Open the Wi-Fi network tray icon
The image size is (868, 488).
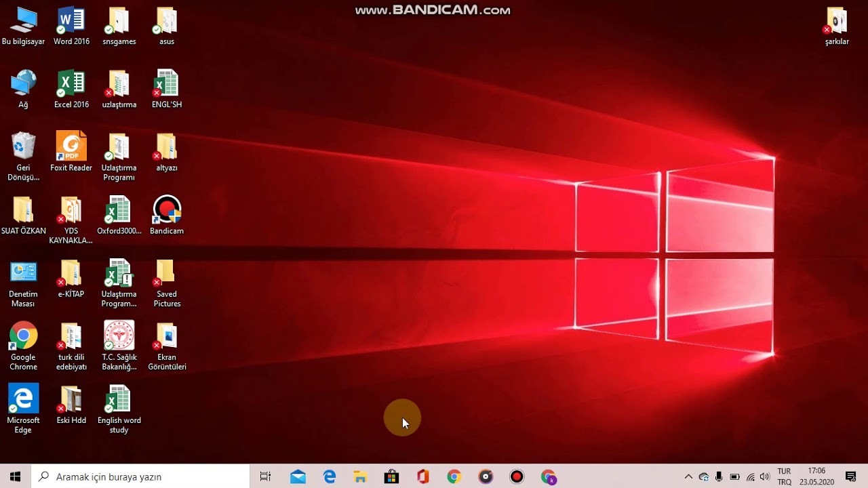(x=750, y=476)
